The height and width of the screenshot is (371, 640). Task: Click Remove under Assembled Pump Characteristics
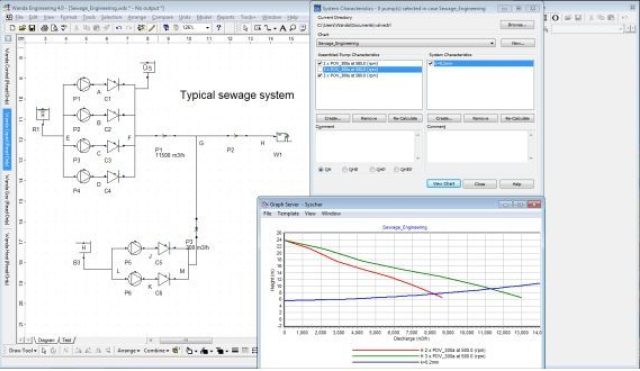369,118
